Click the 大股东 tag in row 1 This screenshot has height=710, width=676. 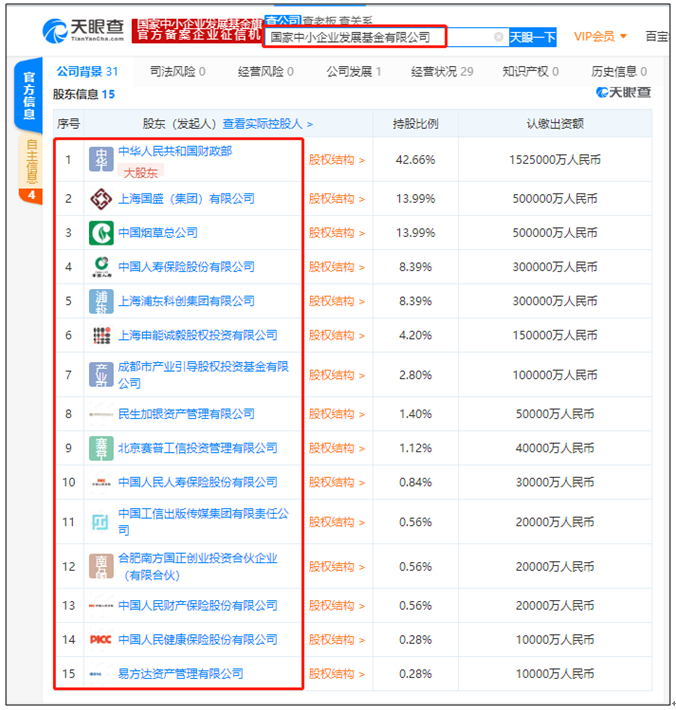[140, 173]
